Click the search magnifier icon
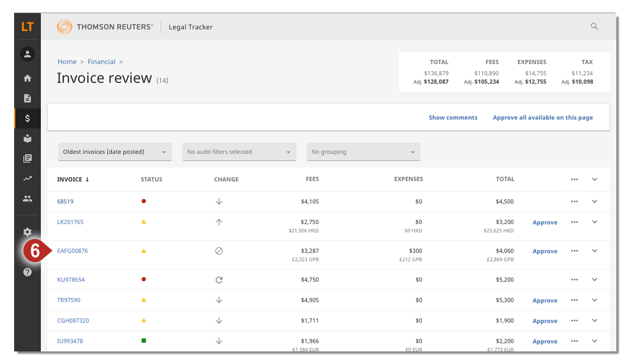Screen dimensions: 629x364 [x=594, y=27]
